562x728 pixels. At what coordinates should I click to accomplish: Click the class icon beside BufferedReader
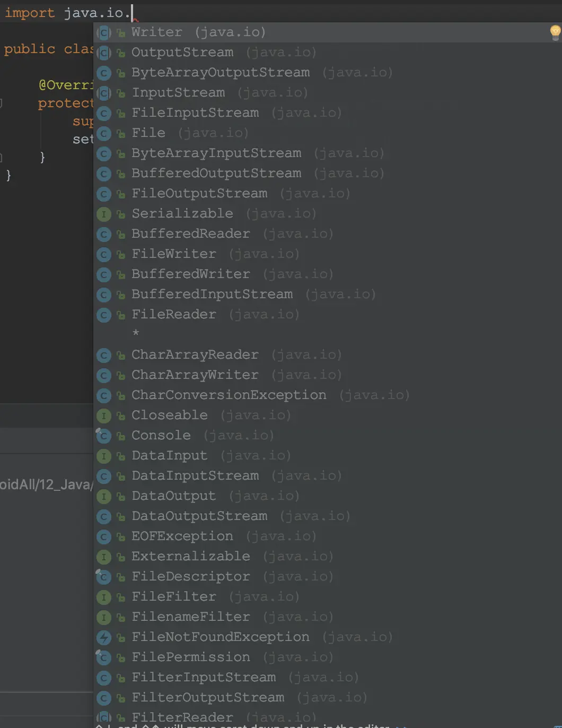(x=104, y=235)
